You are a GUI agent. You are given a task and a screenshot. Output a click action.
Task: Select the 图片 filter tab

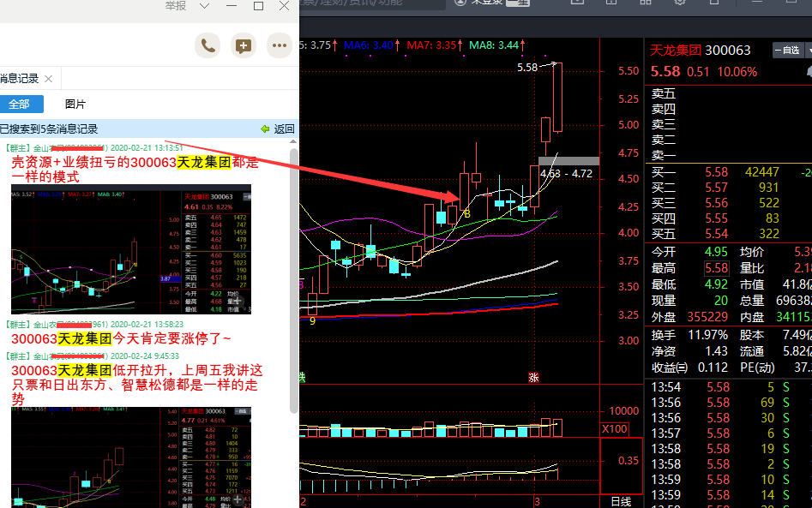(x=75, y=104)
